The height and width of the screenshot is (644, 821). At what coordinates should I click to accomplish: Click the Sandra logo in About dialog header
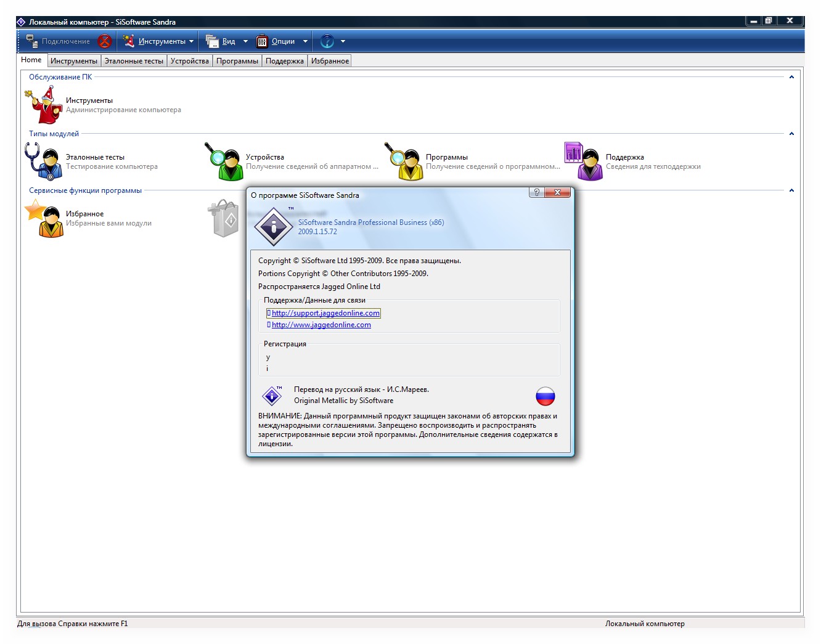pos(274,226)
